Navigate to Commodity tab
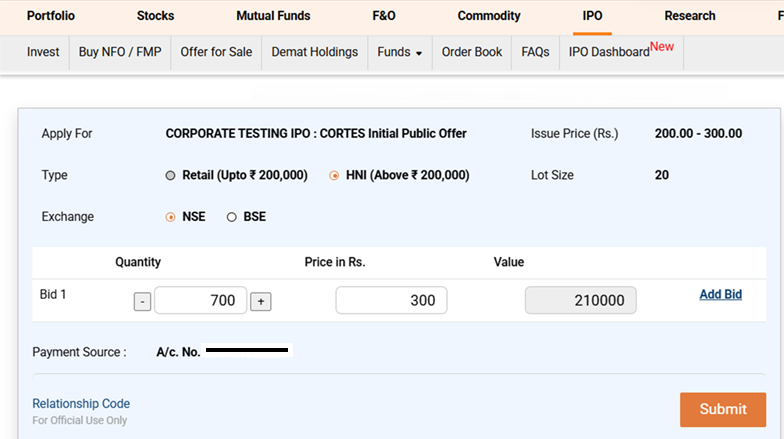784x439 pixels. click(x=489, y=16)
